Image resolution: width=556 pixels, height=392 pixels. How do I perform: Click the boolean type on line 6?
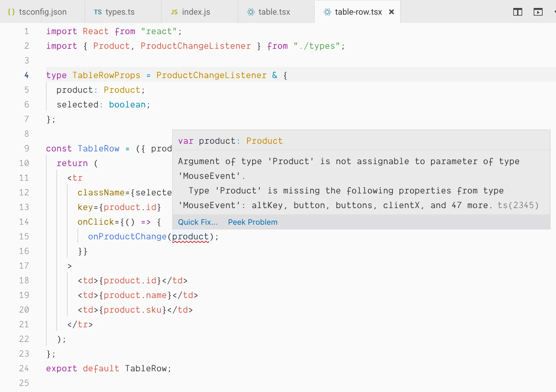click(x=127, y=105)
